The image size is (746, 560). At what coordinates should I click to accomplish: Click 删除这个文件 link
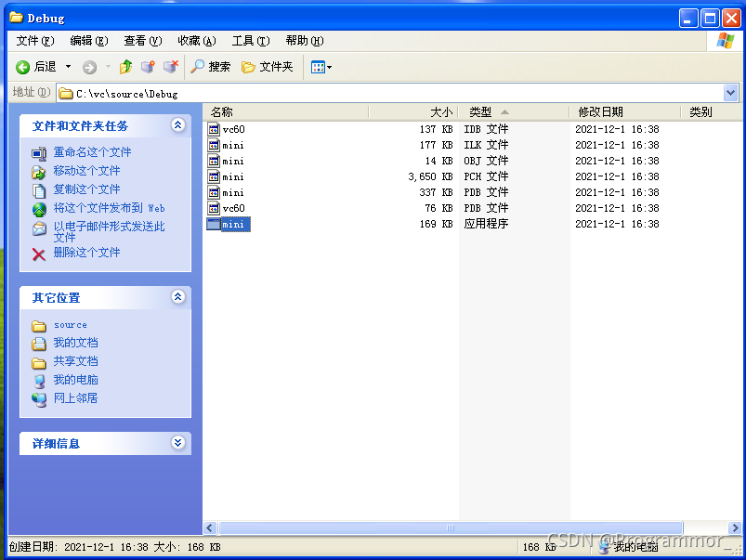tap(86, 253)
